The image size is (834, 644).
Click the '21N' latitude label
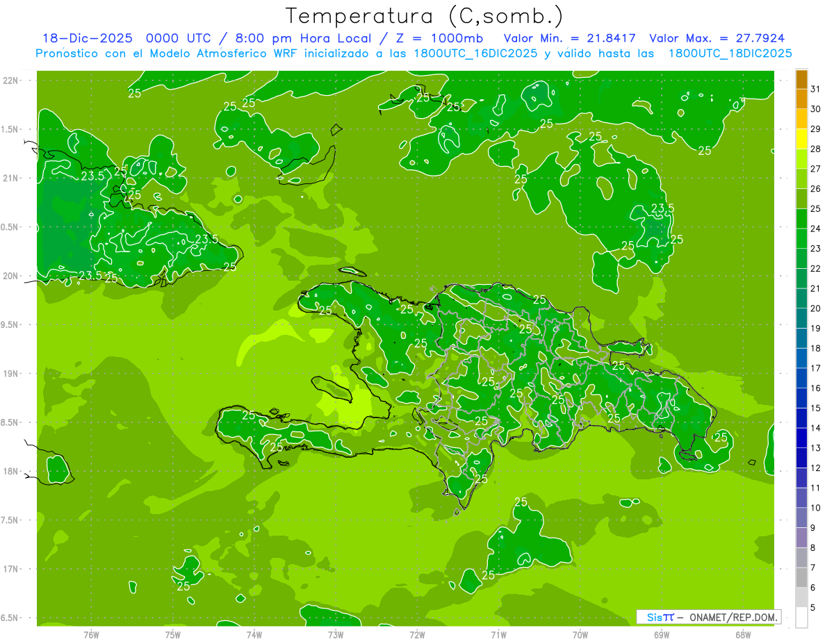coord(10,179)
